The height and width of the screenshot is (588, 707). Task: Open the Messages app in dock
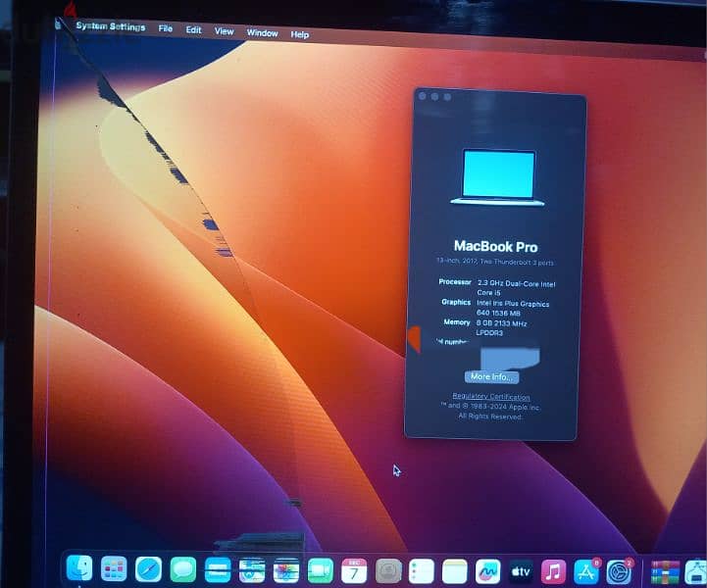tap(183, 570)
